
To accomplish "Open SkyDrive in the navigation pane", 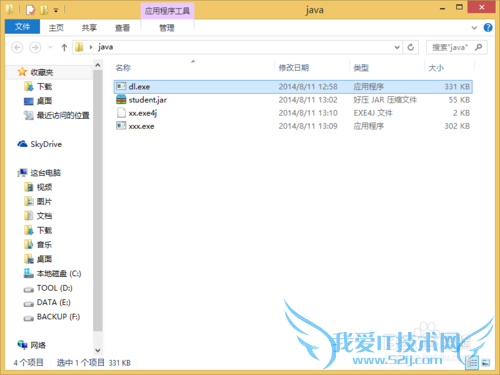I will click(46, 144).
